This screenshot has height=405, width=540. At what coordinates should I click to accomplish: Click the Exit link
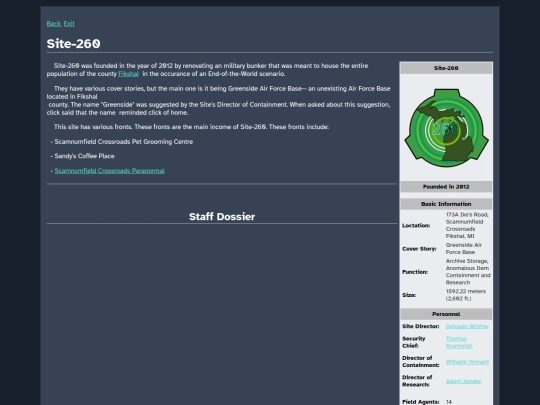pos(69,24)
